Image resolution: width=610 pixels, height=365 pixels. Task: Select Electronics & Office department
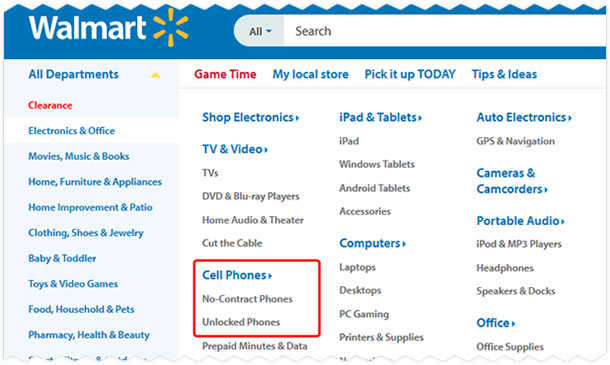point(72,131)
